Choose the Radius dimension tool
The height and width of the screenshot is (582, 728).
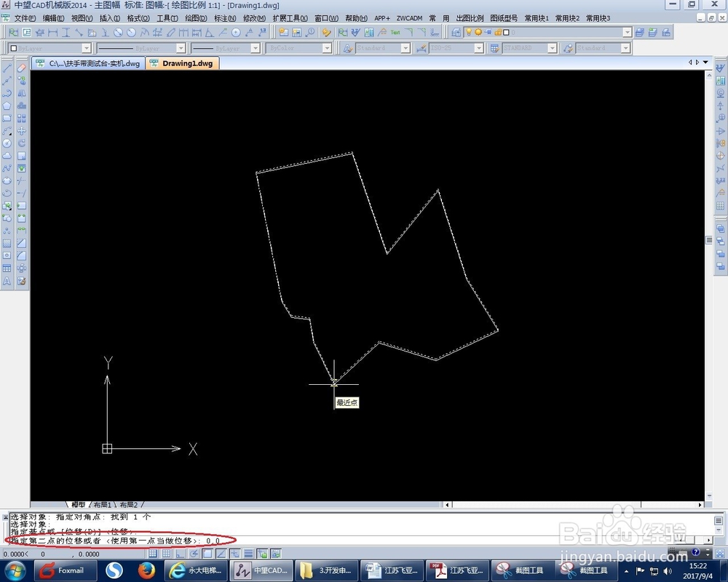tap(131, 33)
